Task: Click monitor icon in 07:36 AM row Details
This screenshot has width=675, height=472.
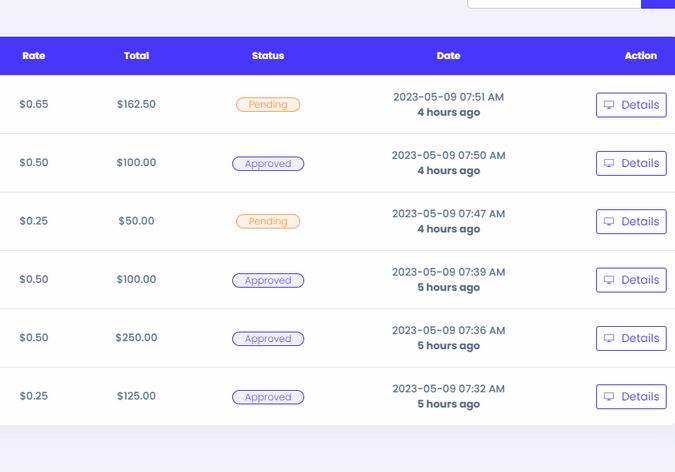Action: point(609,338)
